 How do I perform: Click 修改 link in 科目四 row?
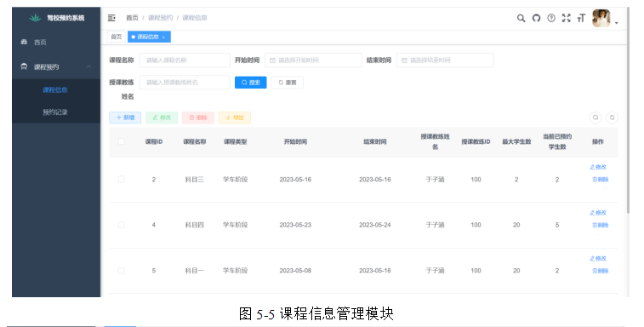coord(598,213)
